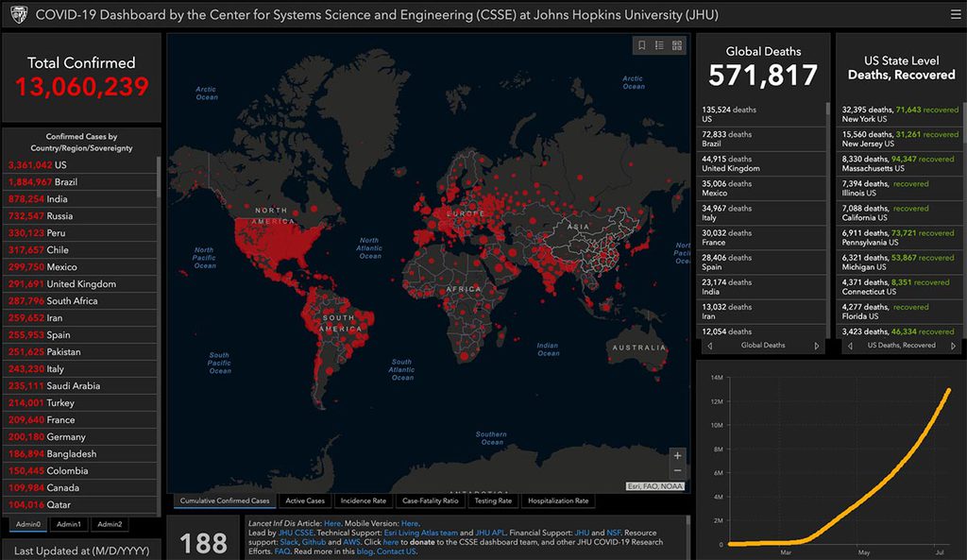Select '135,524 deaths US' in Global Deaths
The width and height of the screenshot is (967, 560).
tap(761, 114)
